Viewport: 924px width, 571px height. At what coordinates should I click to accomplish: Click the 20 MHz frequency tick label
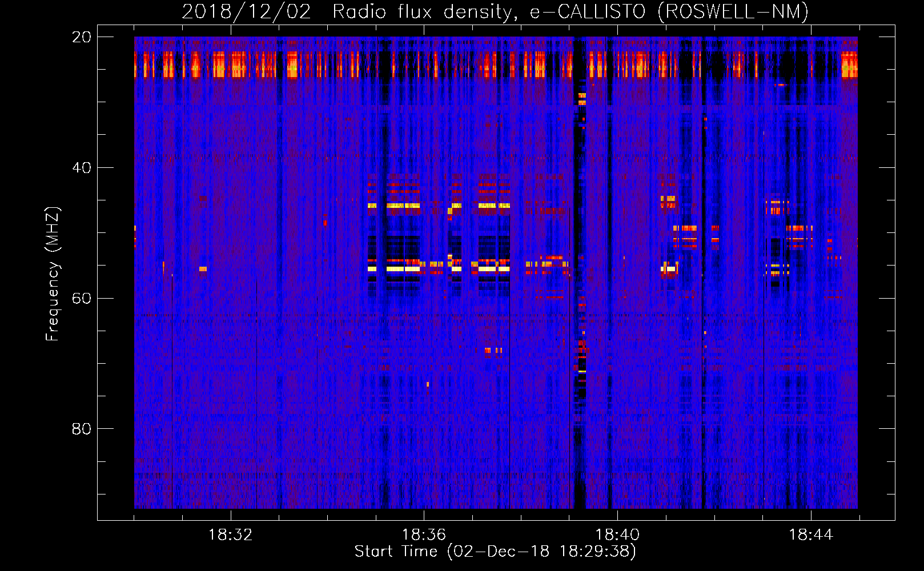(82, 37)
